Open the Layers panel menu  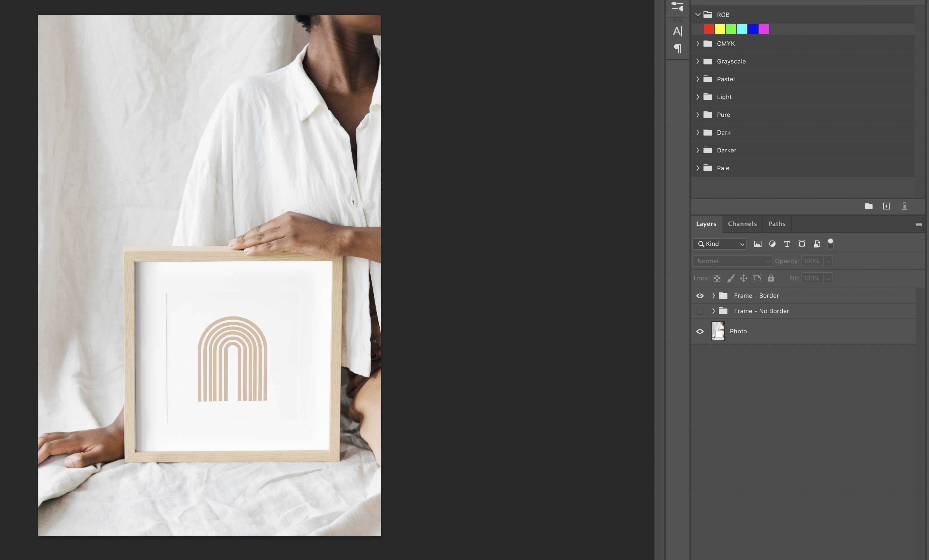[x=919, y=224]
